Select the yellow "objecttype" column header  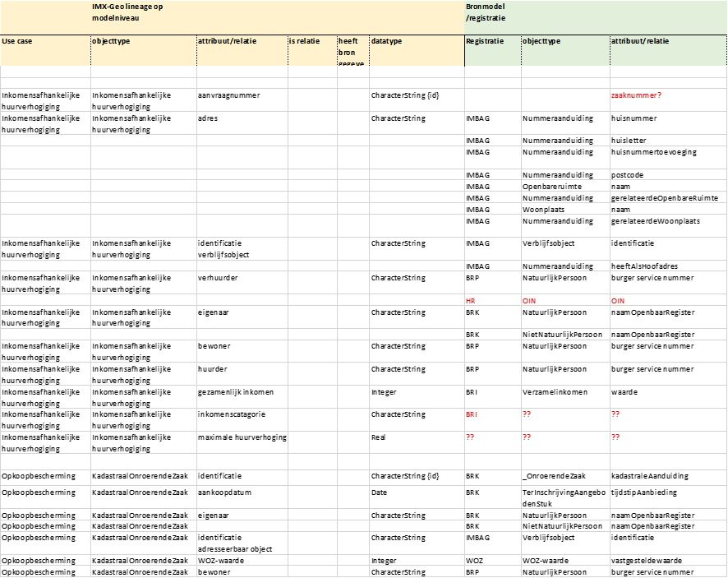point(112,41)
